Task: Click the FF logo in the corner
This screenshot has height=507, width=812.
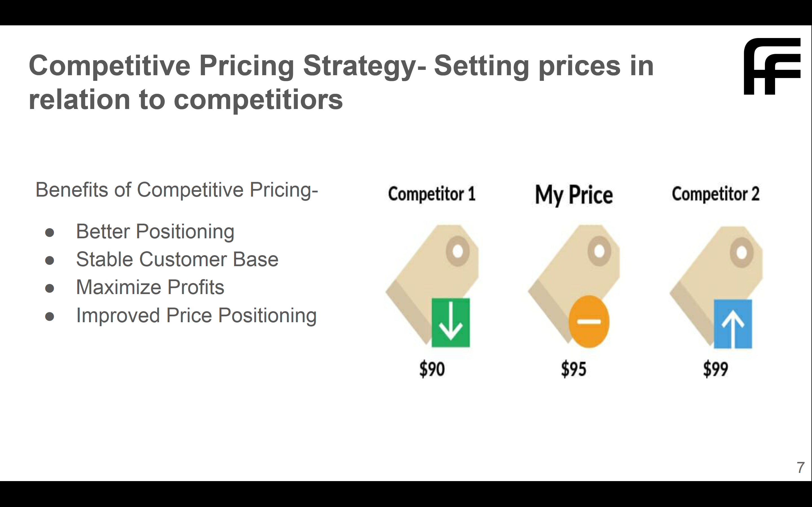Action: click(772, 66)
